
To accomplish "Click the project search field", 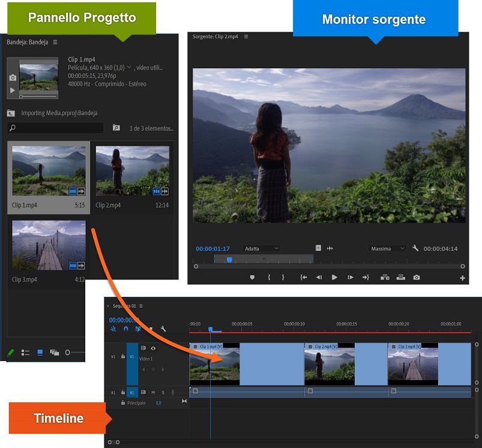I will 55,128.
